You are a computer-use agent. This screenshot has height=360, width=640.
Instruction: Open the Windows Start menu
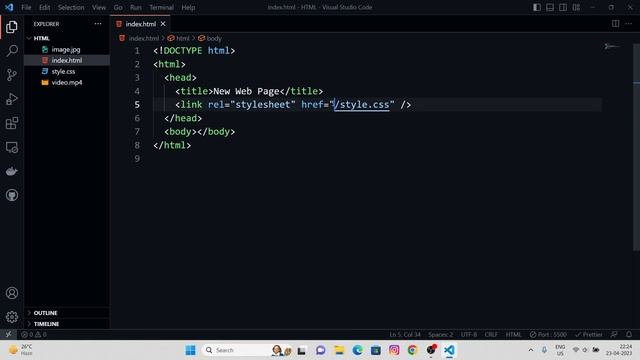pyautogui.click(x=190, y=350)
